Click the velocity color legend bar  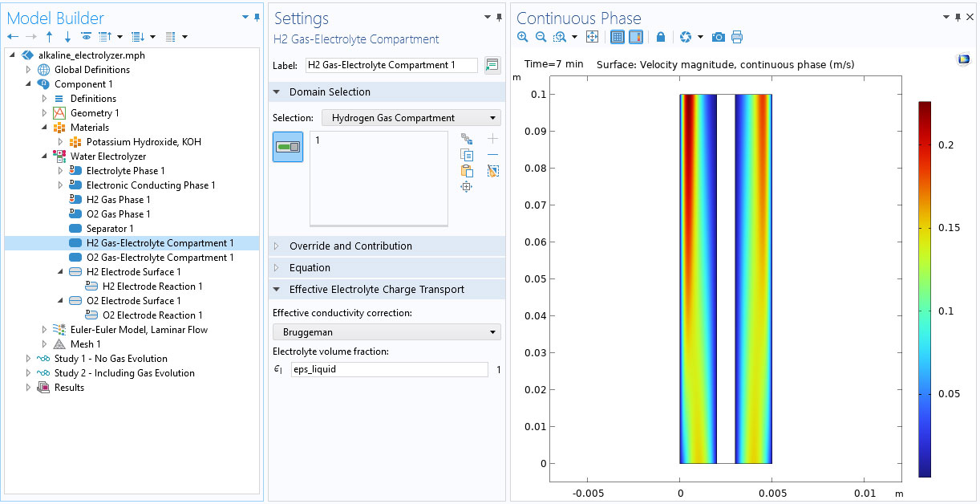coord(925,289)
